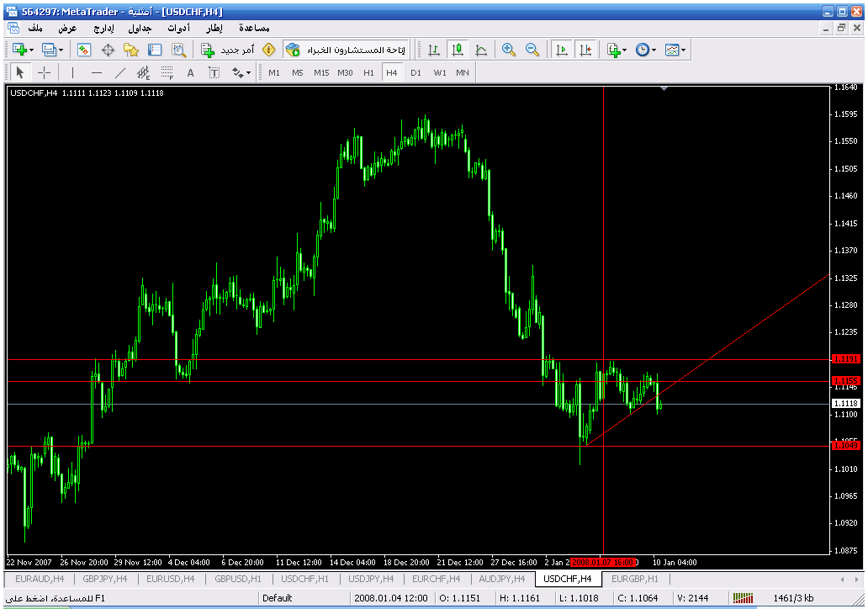The width and height of the screenshot is (868, 609).
Task: Open the Strategy Tester icon
Action: 178,50
